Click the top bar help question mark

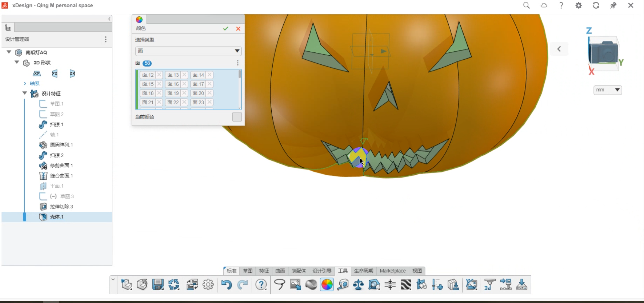point(561,5)
